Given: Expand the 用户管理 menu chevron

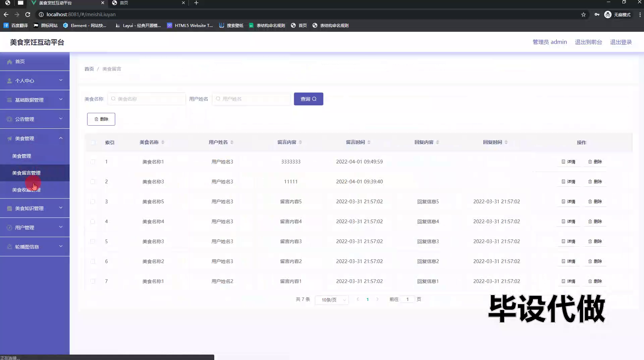Looking at the screenshot, I should coord(61,227).
